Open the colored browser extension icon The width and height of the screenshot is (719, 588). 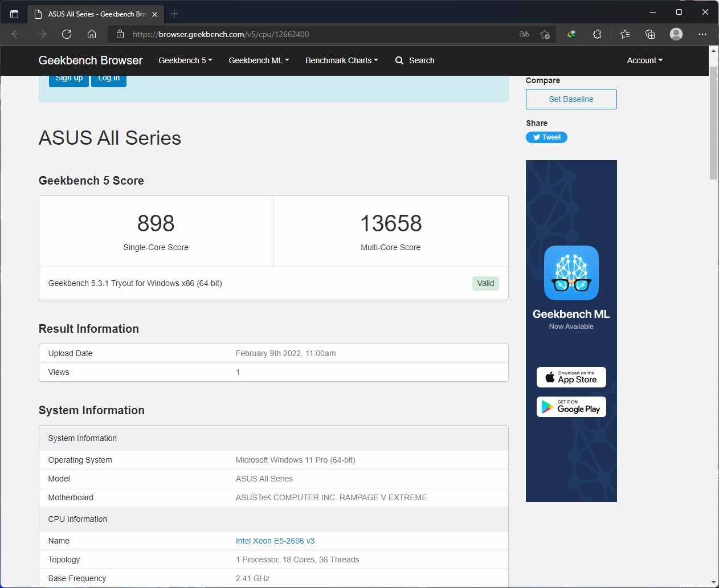pos(572,34)
